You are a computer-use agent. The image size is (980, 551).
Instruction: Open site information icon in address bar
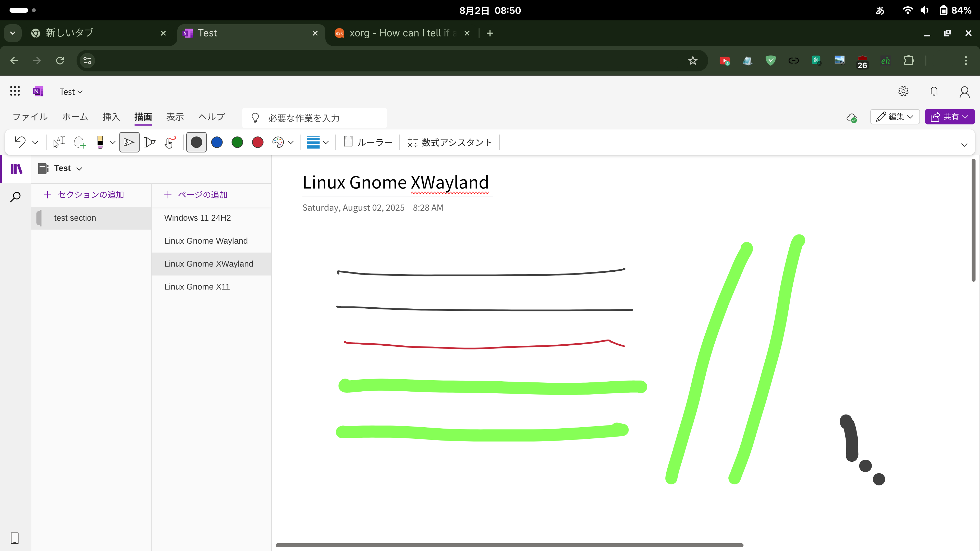88,60
